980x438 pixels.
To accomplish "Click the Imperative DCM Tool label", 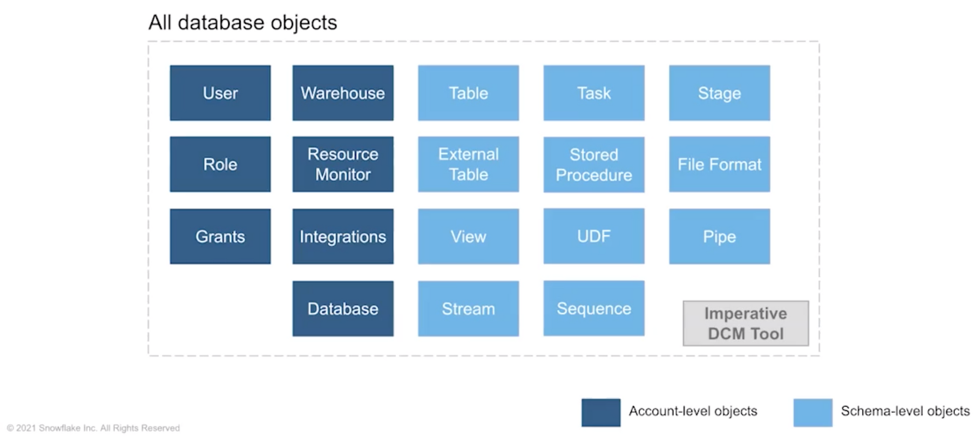I will pos(746,323).
